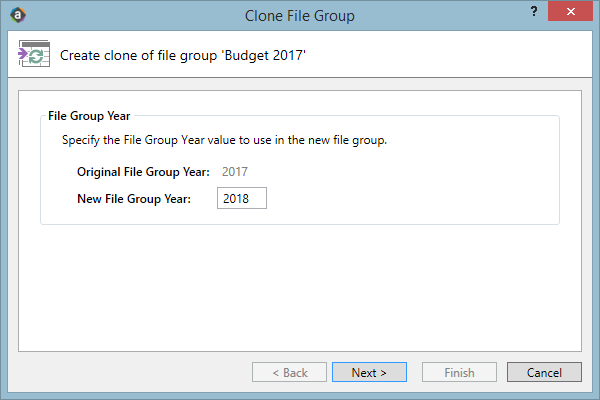Click the 'Specify the File Group Year value' instruction text
The height and width of the screenshot is (400, 600).
point(224,140)
